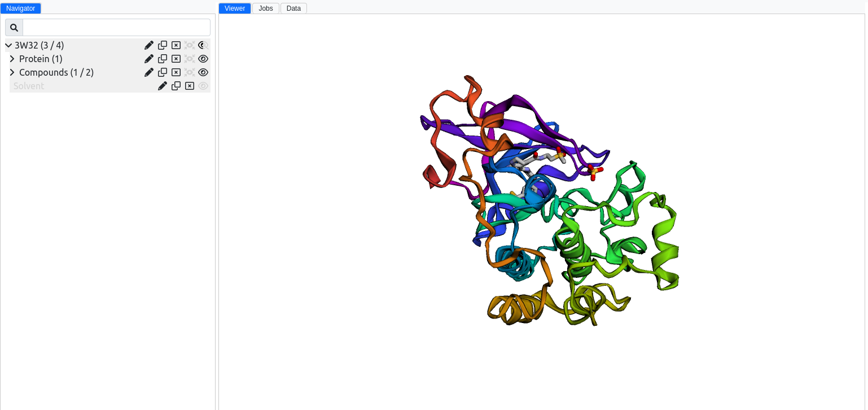Viewport: 868px width, 410px height.
Task: Duplicate the Compounds entry
Action: click(x=163, y=72)
